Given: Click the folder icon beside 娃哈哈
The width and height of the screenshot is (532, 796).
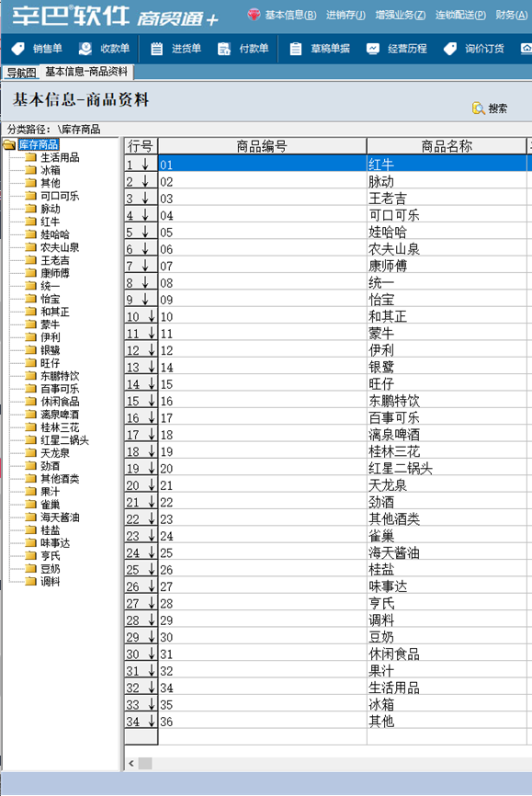Looking at the screenshot, I should pyautogui.click(x=31, y=234).
